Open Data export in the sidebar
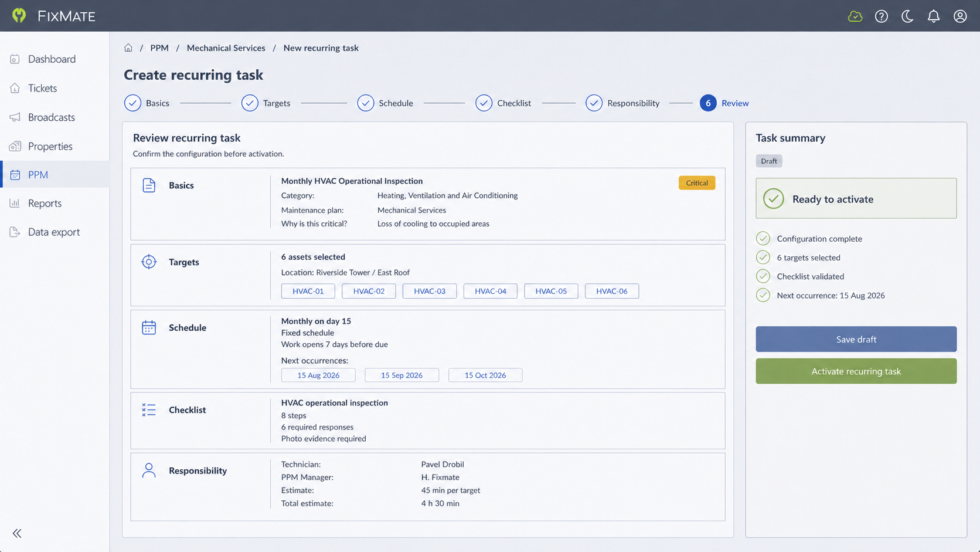980x552 pixels. click(x=55, y=232)
